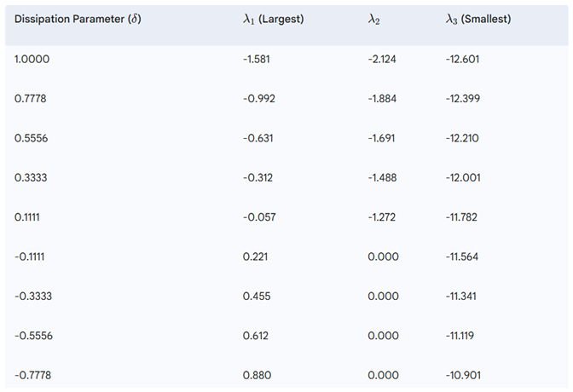
Task: Click the λ1 (Largest) column header
Action: (273, 19)
